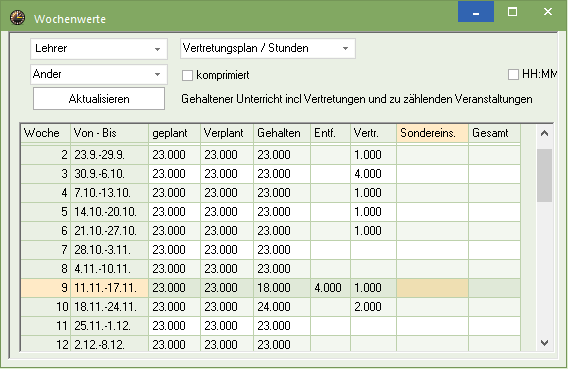This screenshot has width=568, height=369.
Task: Maximize the Wochenwerte window
Action: click(512, 12)
